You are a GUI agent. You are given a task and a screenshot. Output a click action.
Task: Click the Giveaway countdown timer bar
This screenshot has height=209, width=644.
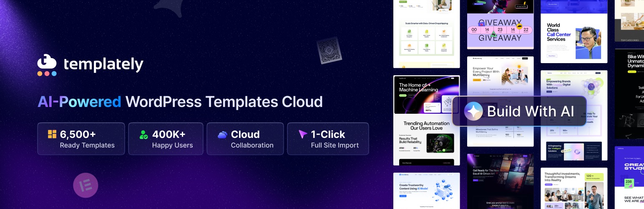pyautogui.click(x=500, y=30)
